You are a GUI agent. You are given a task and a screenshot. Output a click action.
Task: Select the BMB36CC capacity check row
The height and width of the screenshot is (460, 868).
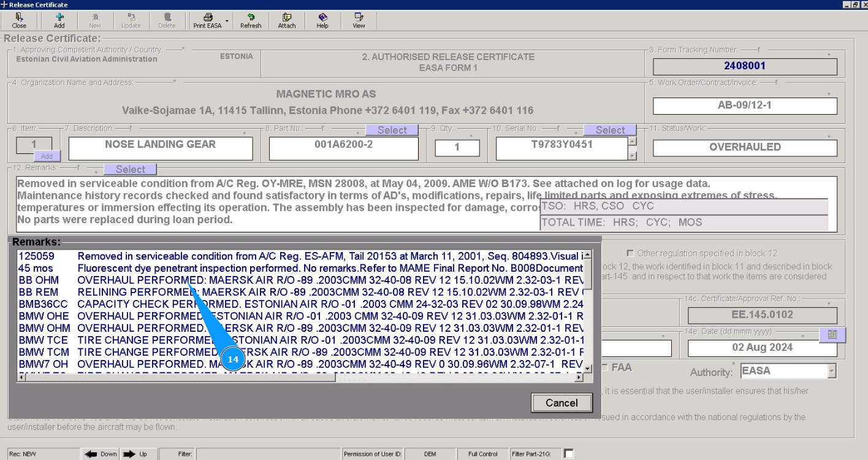(300, 303)
